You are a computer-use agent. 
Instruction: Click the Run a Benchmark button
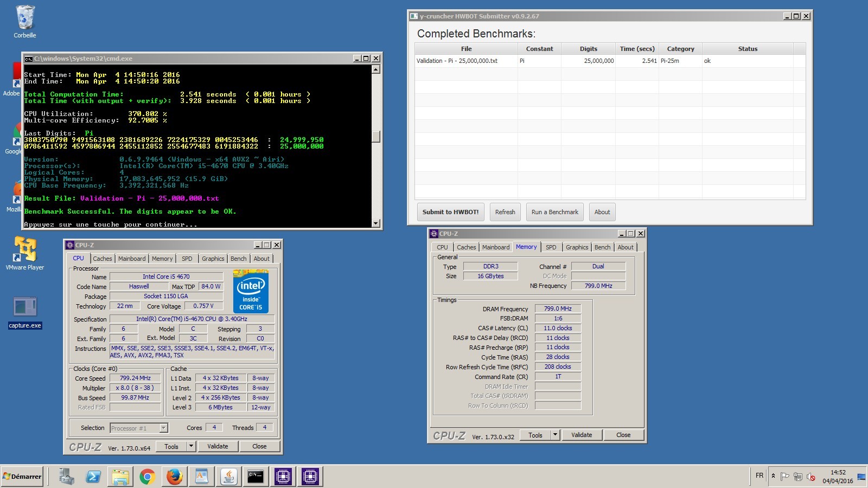[554, 212]
